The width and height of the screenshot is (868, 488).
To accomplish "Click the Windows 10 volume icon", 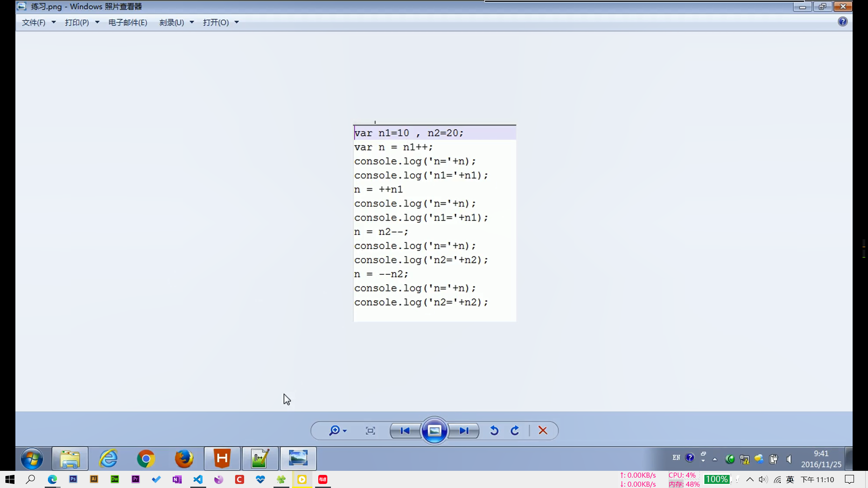I will click(764, 479).
